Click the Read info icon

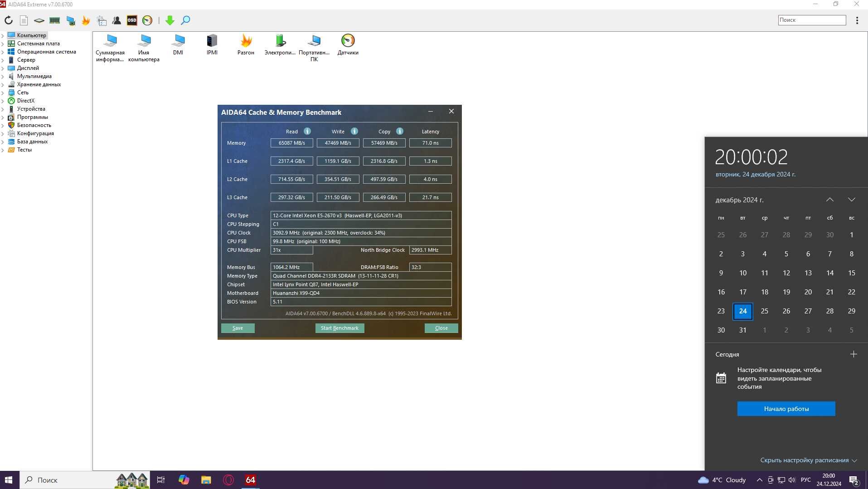pos(307,131)
